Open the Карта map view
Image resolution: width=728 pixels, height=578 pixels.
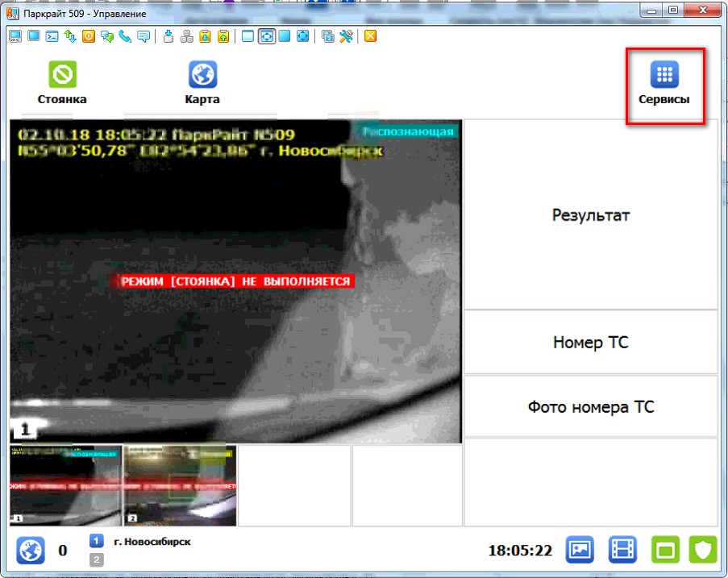tap(202, 85)
